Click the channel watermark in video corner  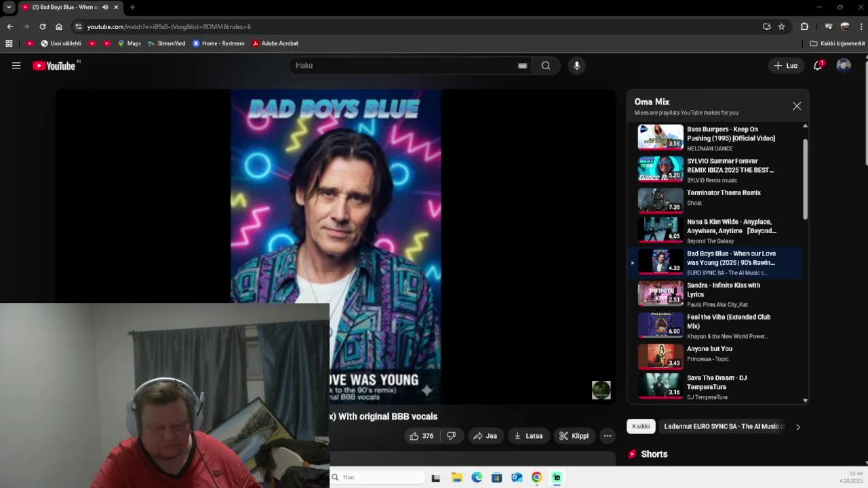click(601, 390)
